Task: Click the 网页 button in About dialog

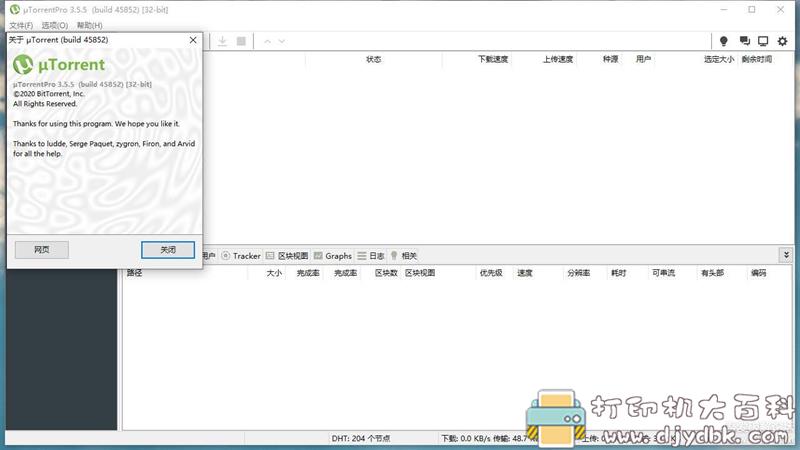Action: pos(42,249)
